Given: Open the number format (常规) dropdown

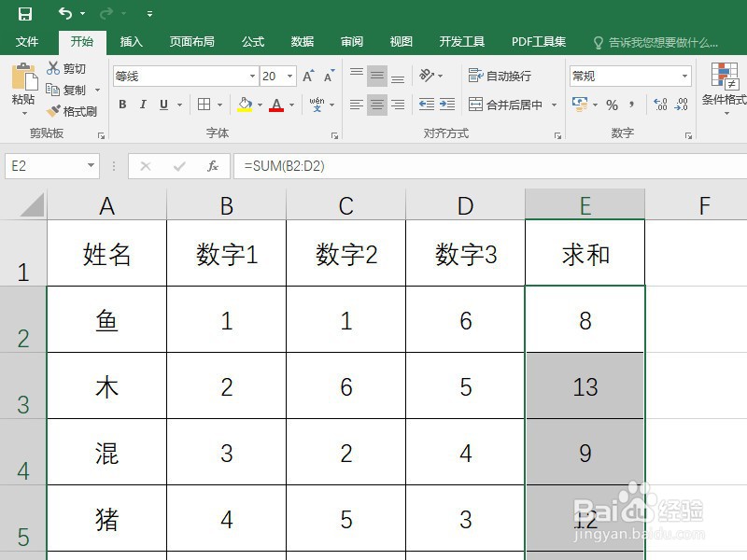Looking at the screenshot, I should click(x=685, y=75).
